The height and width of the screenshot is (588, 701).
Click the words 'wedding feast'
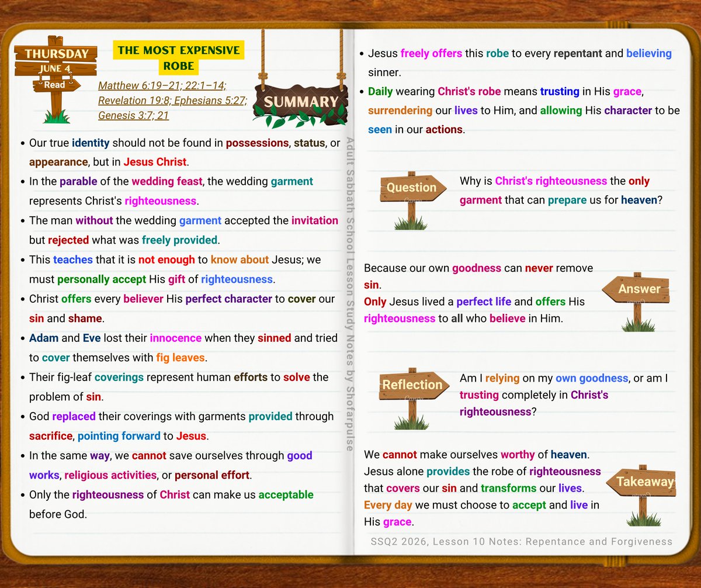(166, 181)
